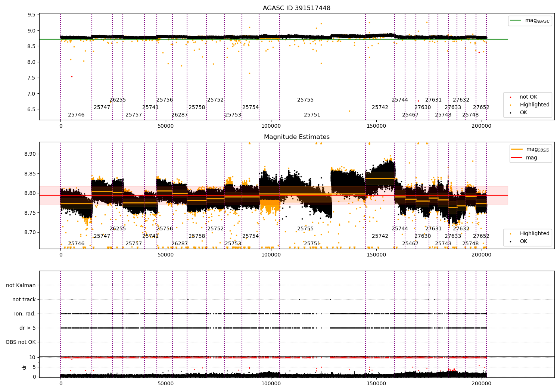This screenshot has width=560, height=392.
Task: Click obsid label 26255 in top plot
Action: 118,100
